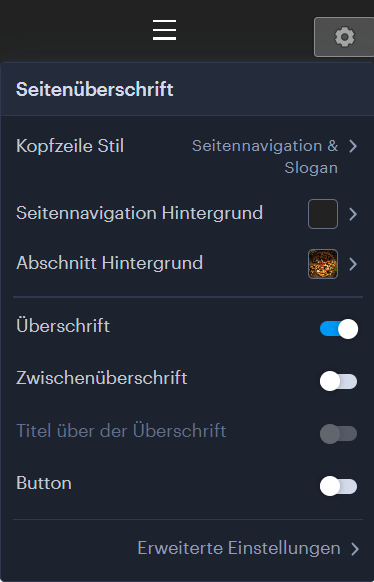Click the Zwischenüberschrift option label
The image size is (374, 582).
102,378
